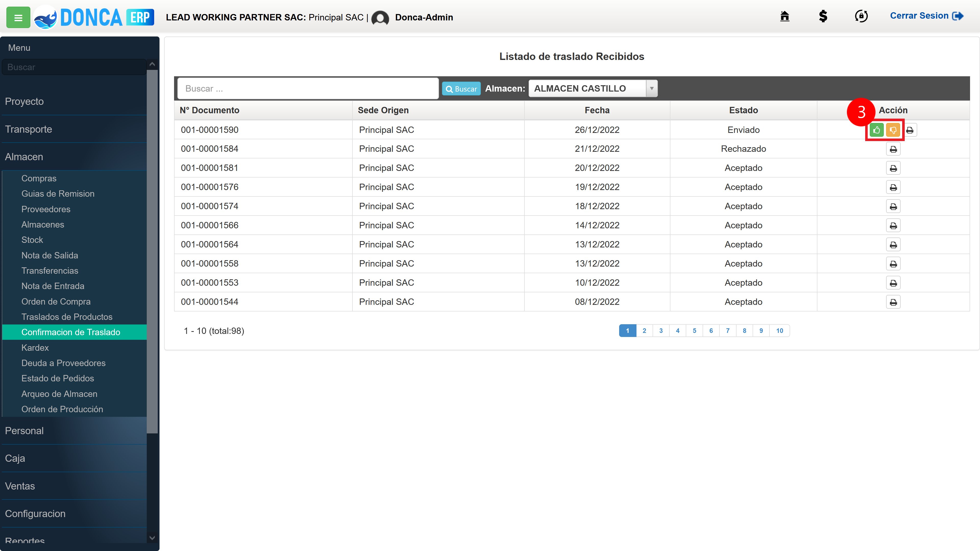Click sidebar scrollbar up arrow
Image resolution: width=980 pixels, height=551 pixels.
tap(152, 64)
